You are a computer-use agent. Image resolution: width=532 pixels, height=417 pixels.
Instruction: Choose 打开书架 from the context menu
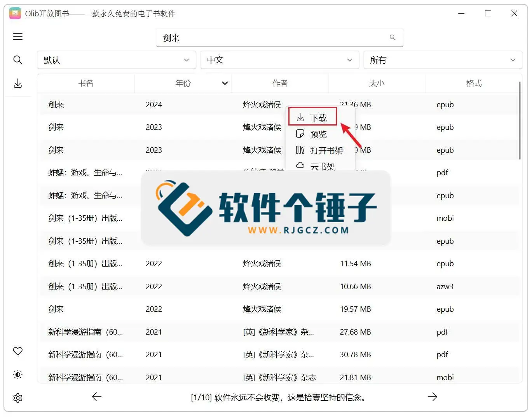pyautogui.click(x=320, y=150)
